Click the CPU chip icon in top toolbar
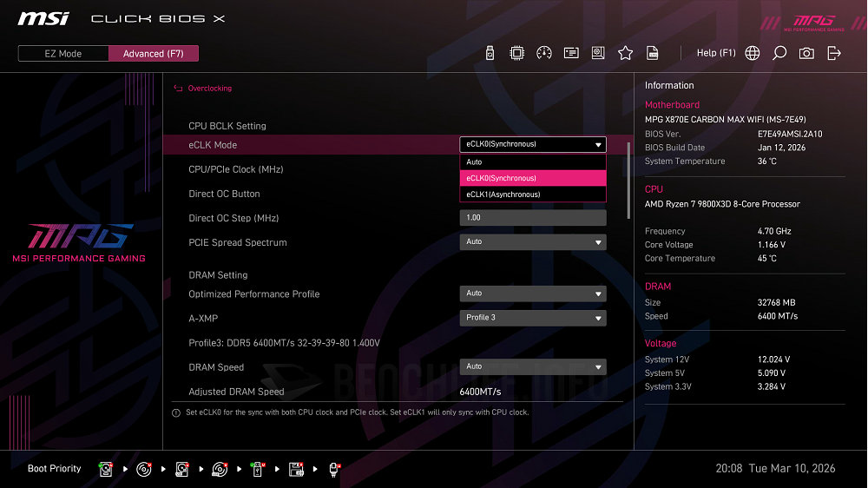 pos(517,53)
